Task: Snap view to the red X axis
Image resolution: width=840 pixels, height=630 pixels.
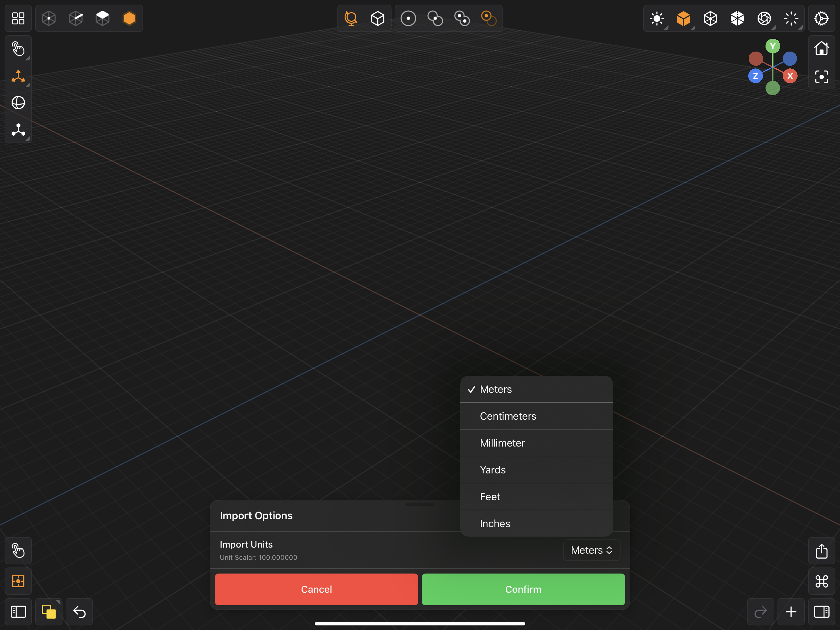Action: click(x=790, y=76)
